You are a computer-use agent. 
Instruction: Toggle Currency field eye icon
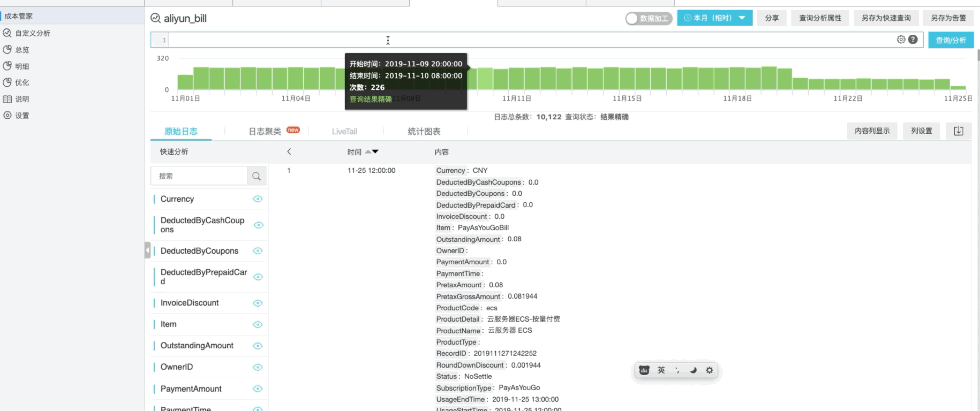tap(258, 199)
